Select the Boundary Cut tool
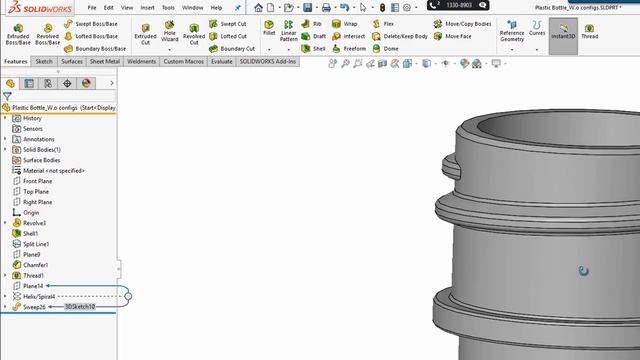Screen dimensions: 640x360 tap(232, 49)
